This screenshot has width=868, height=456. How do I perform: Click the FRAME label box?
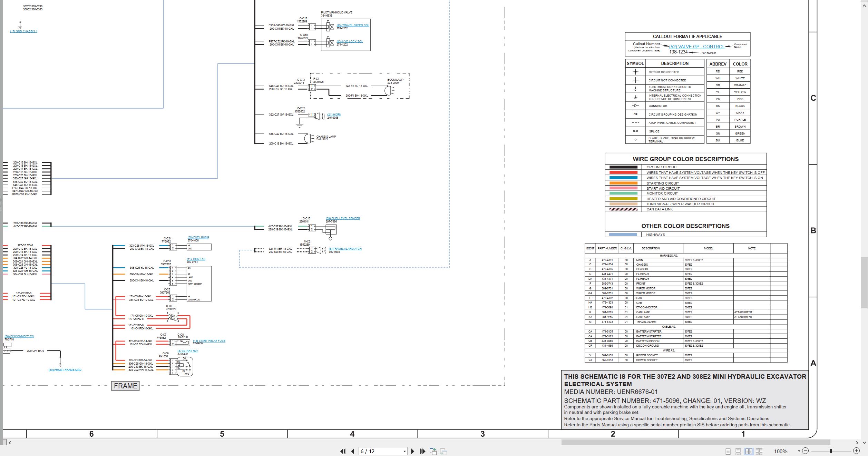tap(126, 386)
